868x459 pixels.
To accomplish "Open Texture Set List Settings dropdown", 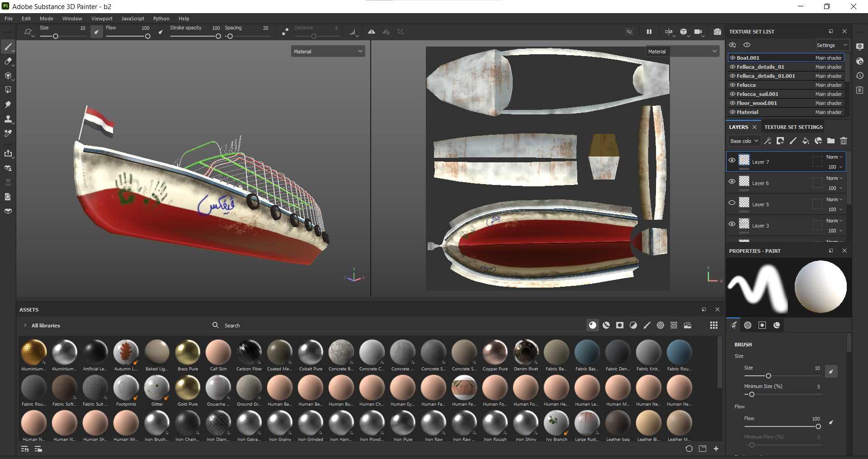I will 832,45.
